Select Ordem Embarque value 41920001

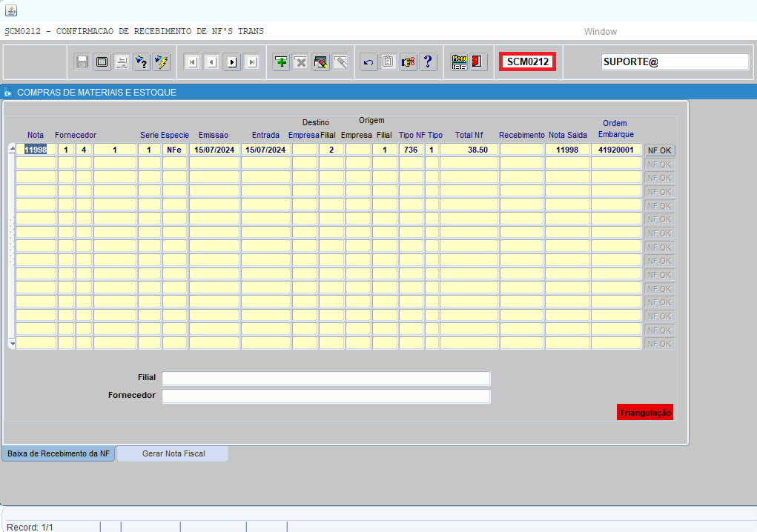[x=616, y=150]
